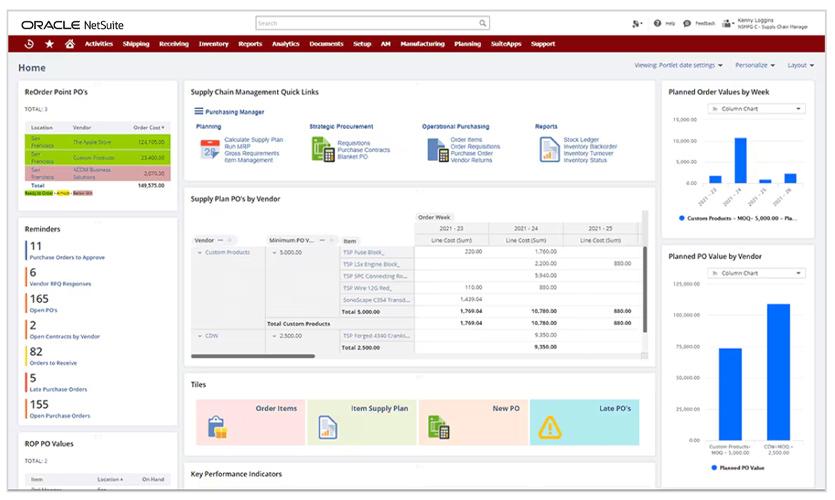Screen dimensions: 835x500
Task: Open the Layout dropdown
Action: pyautogui.click(x=800, y=65)
